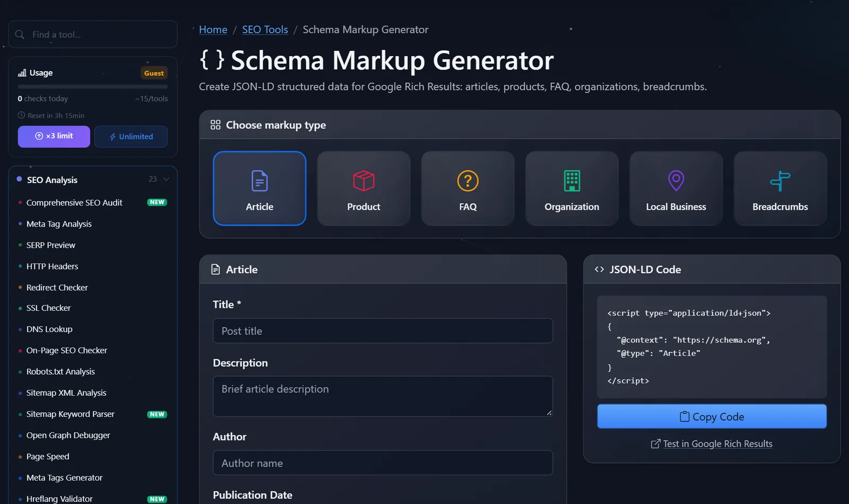Click the Find a tool search field
The image size is (849, 504).
93,34
